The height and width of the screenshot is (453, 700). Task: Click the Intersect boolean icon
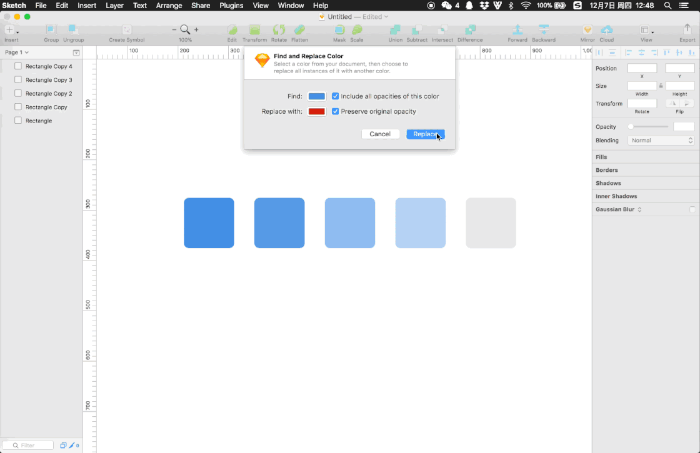[x=442, y=30]
